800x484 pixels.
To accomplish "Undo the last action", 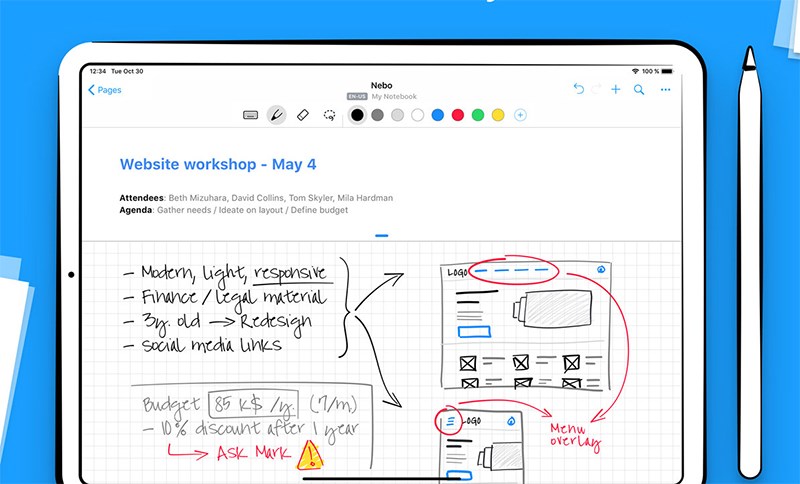I will (579, 89).
